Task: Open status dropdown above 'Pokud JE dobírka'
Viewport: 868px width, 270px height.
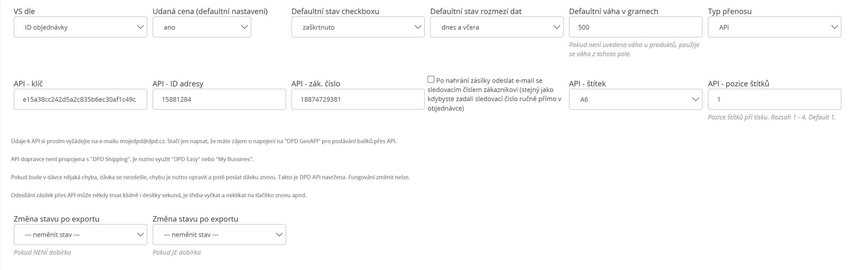Action: click(x=219, y=235)
